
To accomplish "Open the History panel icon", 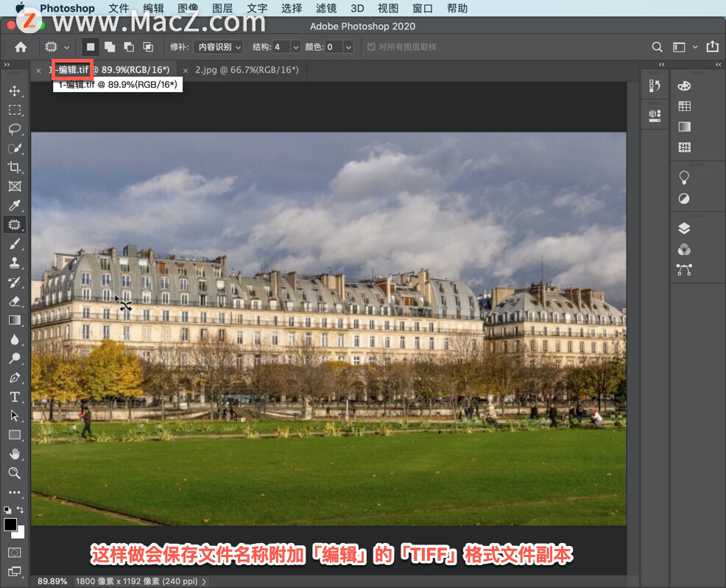I will 655,85.
